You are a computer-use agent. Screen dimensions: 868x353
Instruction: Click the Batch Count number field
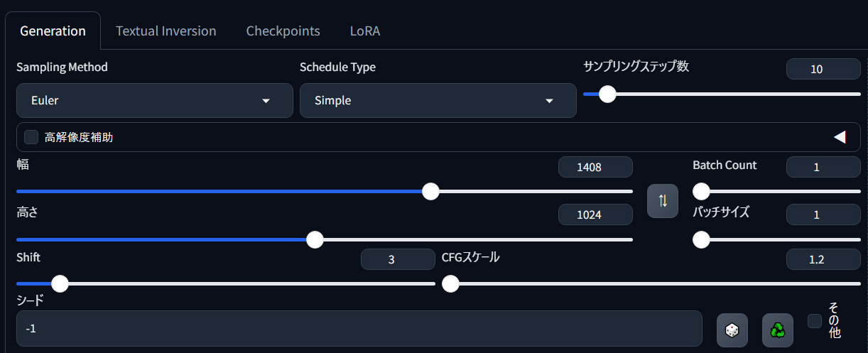823,167
